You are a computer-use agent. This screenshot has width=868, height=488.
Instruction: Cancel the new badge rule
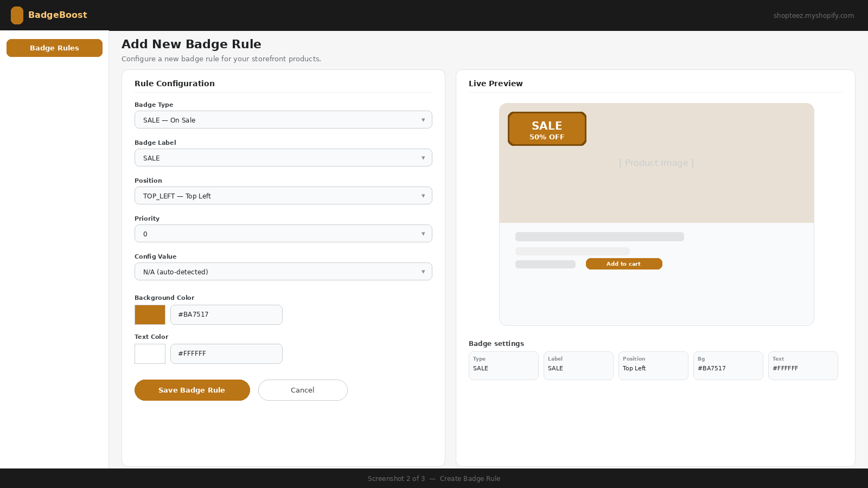(x=303, y=390)
